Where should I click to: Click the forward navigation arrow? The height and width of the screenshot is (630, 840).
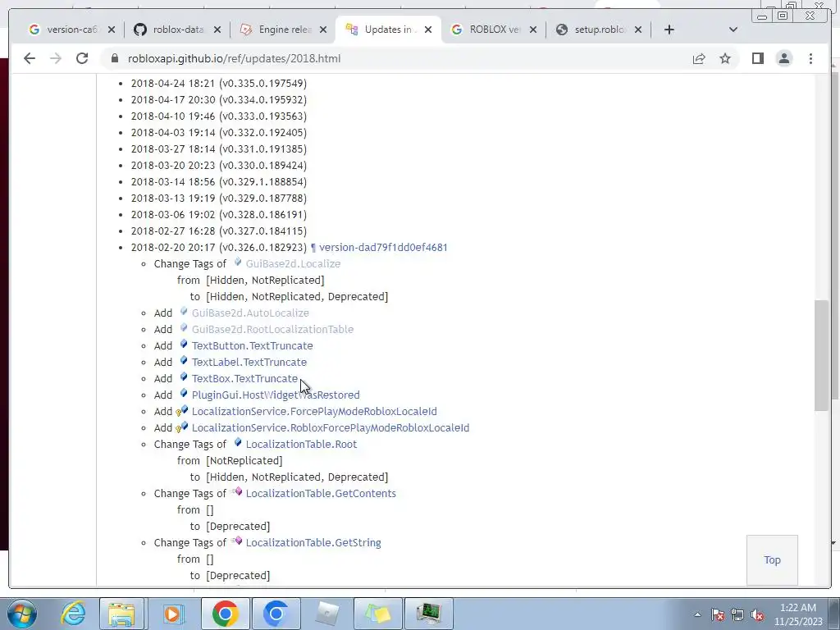[x=56, y=58]
